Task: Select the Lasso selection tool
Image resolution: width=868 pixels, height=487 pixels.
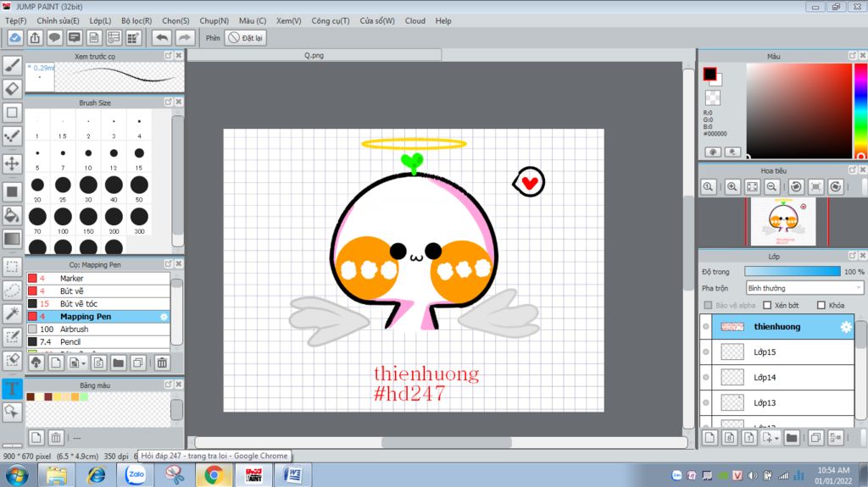Action: pyautogui.click(x=12, y=290)
